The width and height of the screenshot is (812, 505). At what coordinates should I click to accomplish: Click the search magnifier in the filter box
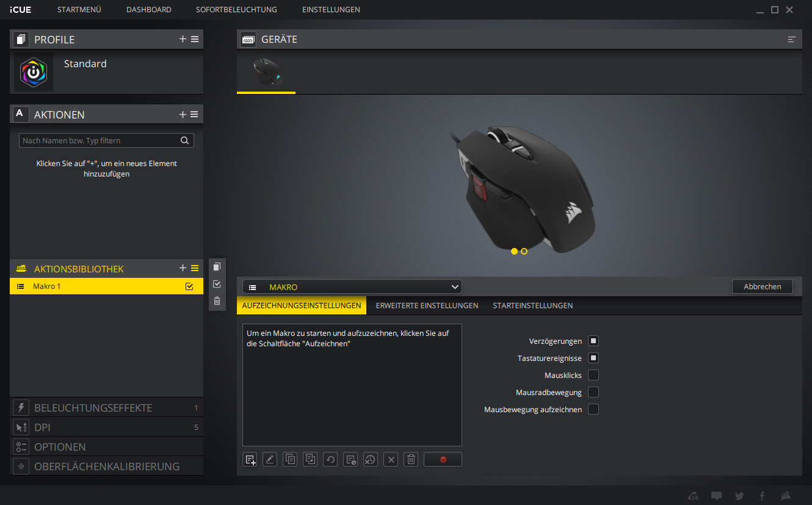tap(184, 140)
